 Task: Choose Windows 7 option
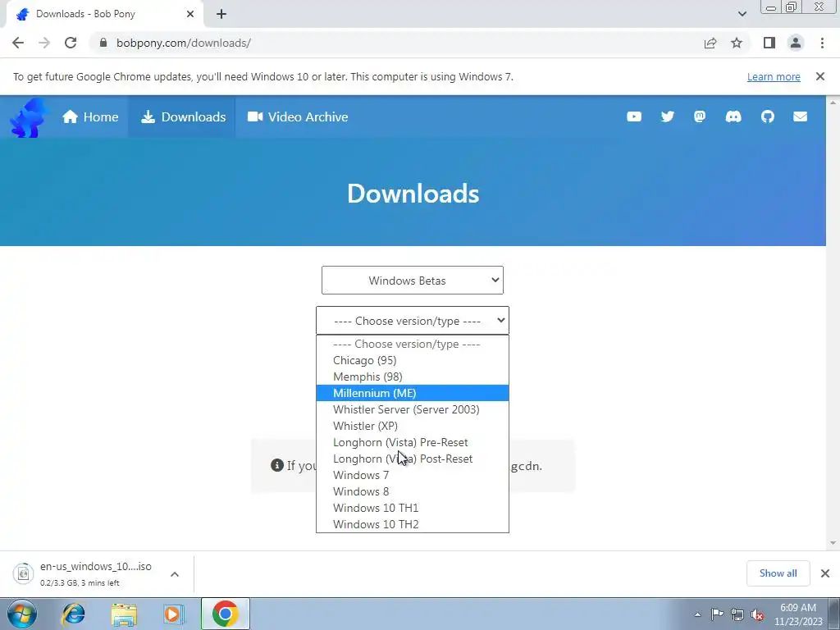coord(412,475)
